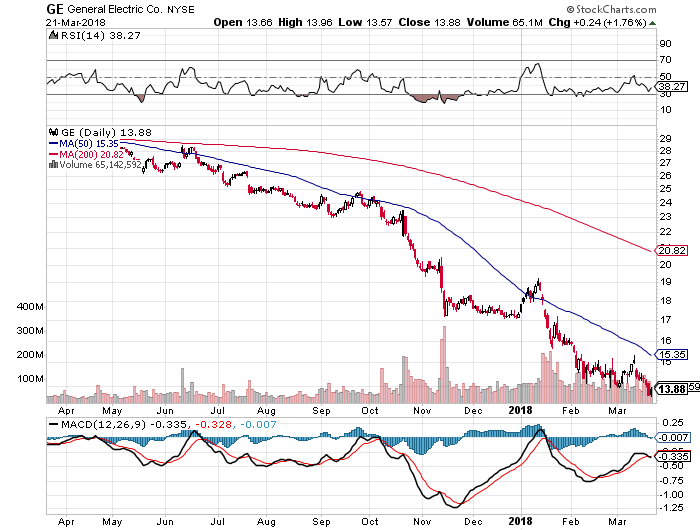Click the GE (Daily) 13.88 legend label
This screenshot has width=700, height=530.
click(106, 132)
